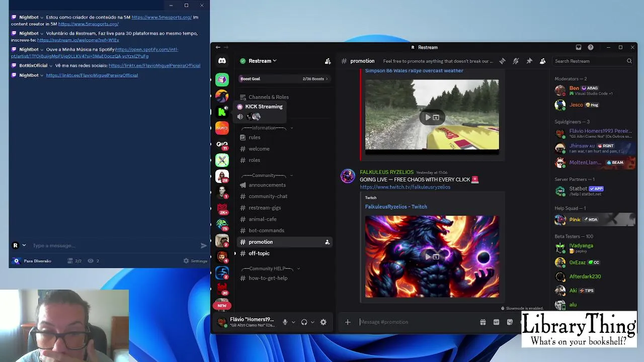Open Discord direct messages home icon
Viewport: 644px width, 362px height.
tap(222, 61)
